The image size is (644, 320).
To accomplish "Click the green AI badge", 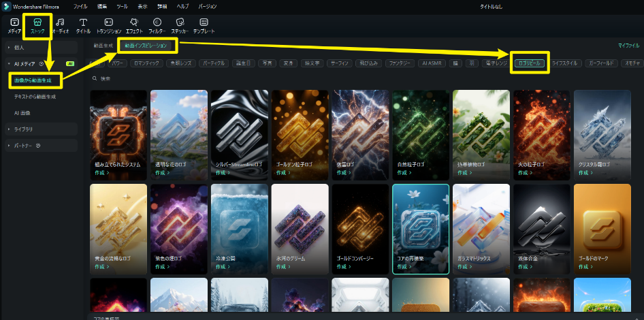I will click(x=70, y=64).
